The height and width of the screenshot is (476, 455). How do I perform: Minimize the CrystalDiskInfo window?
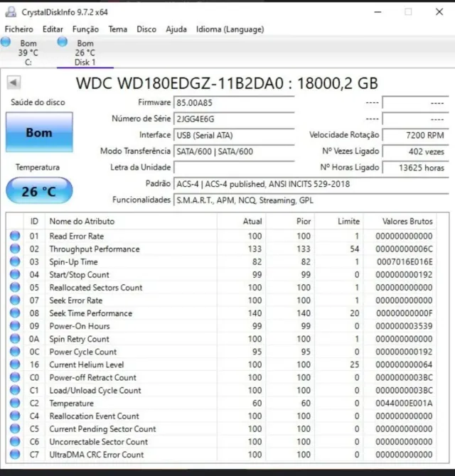point(378,12)
